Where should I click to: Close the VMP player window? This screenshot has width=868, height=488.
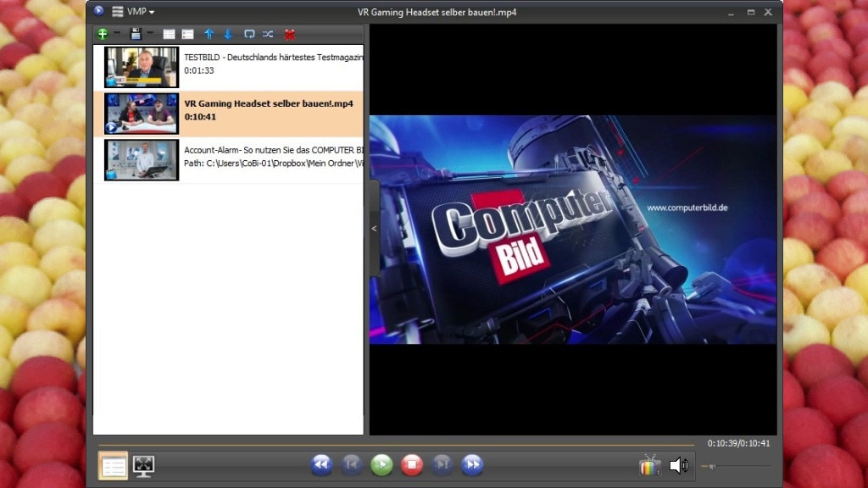click(x=768, y=12)
